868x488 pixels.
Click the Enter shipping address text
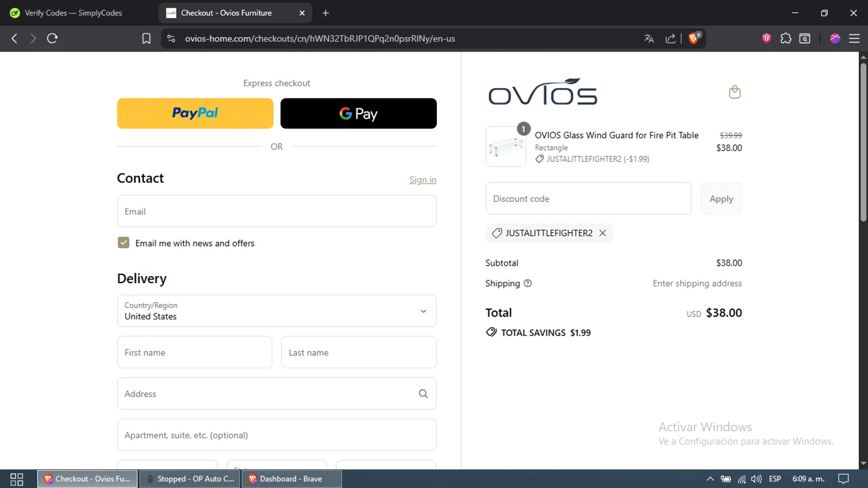coord(697,284)
